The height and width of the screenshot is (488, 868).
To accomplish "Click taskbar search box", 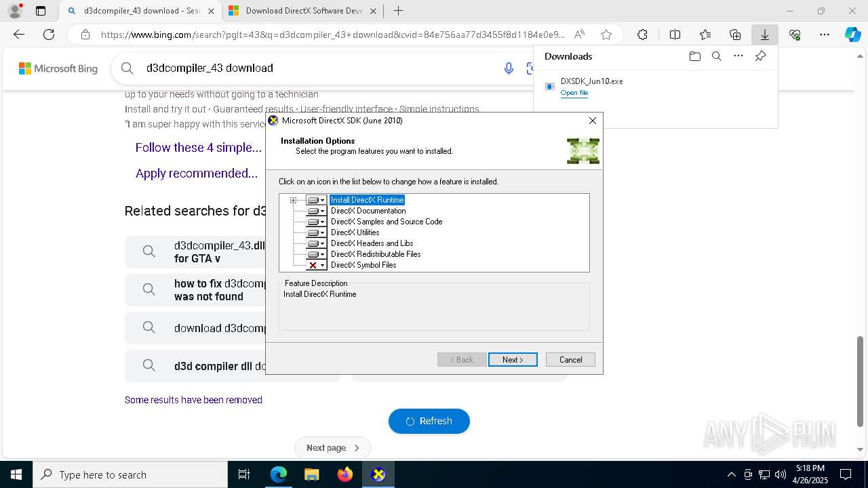I will tap(130, 474).
